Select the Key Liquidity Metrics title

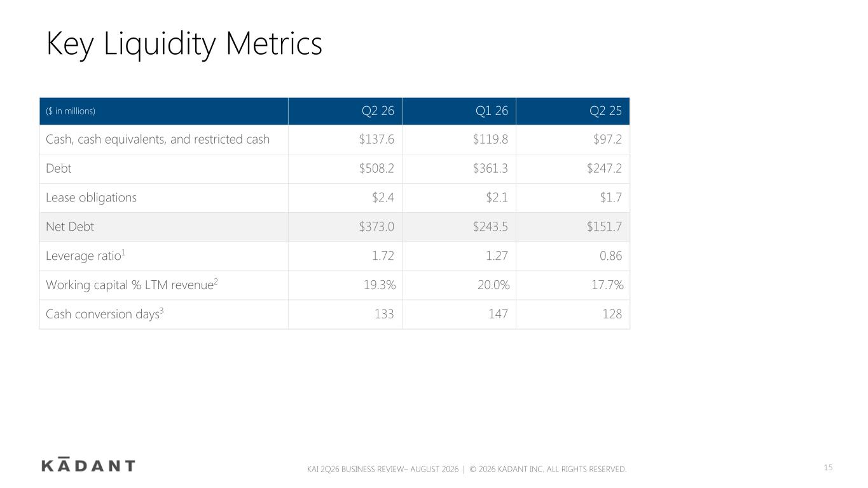tap(184, 45)
